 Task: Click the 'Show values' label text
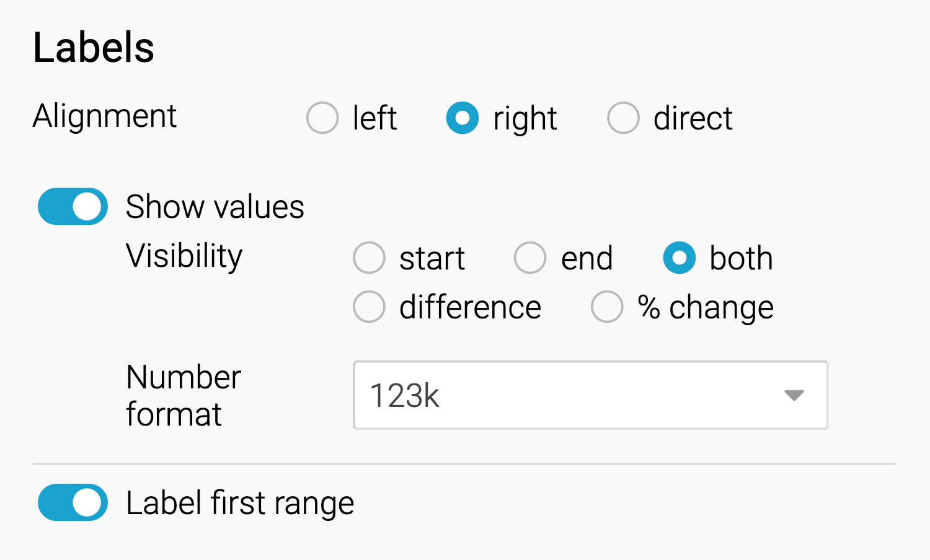point(215,207)
